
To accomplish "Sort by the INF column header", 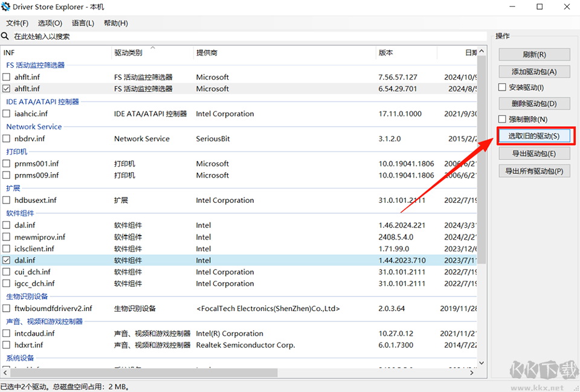I will pos(56,53).
